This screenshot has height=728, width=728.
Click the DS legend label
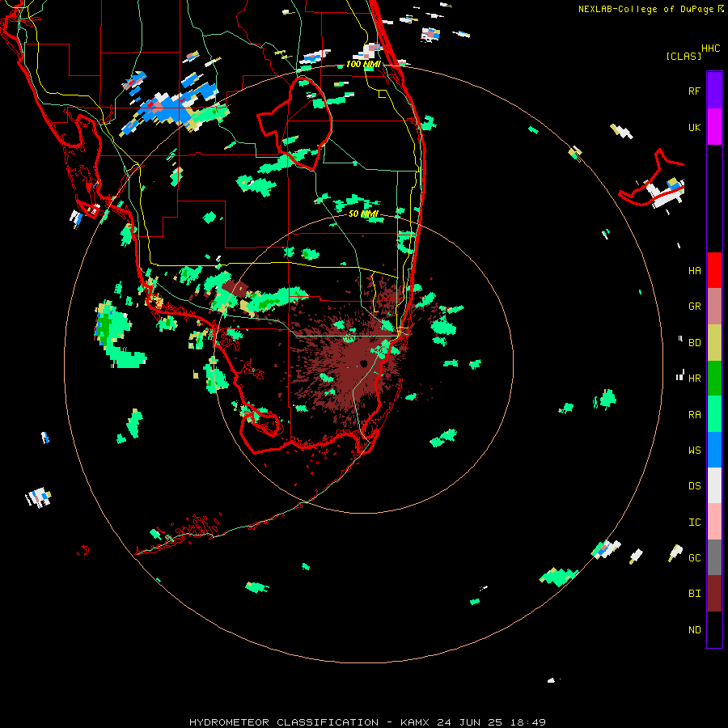pos(694,486)
